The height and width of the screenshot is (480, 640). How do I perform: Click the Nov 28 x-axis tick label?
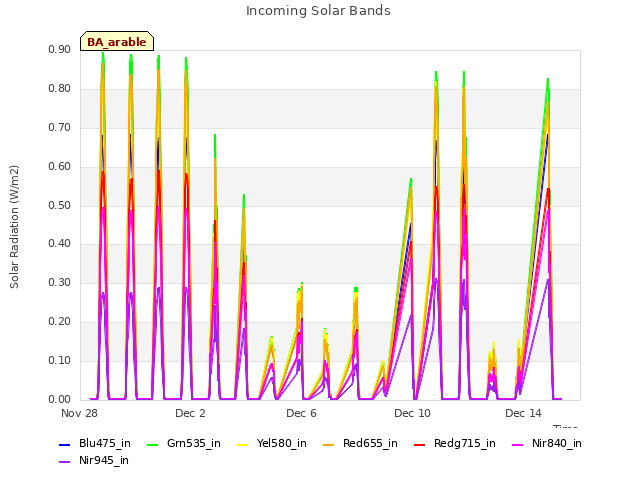click(x=79, y=413)
